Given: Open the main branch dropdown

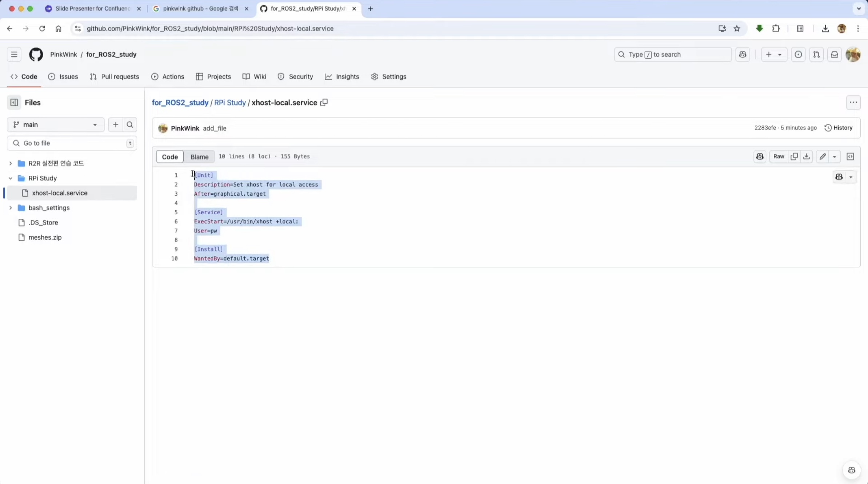Looking at the screenshot, I should [x=55, y=125].
